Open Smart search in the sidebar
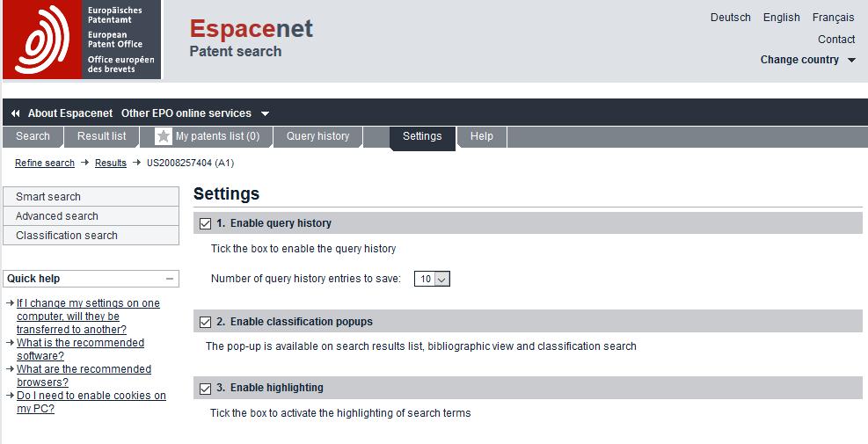The height and width of the screenshot is (444, 868). tap(91, 197)
